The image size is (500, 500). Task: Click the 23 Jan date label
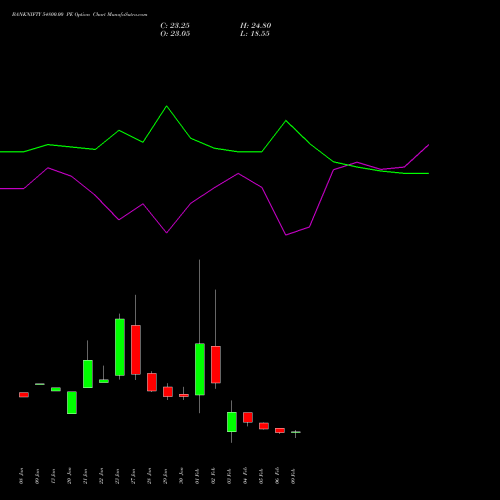tap(118, 476)
